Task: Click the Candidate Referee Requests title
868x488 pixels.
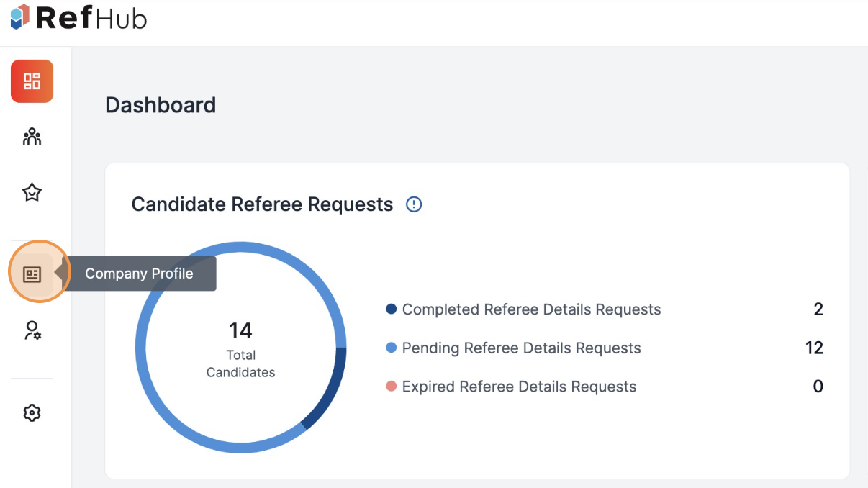Action: click(262, 204)
